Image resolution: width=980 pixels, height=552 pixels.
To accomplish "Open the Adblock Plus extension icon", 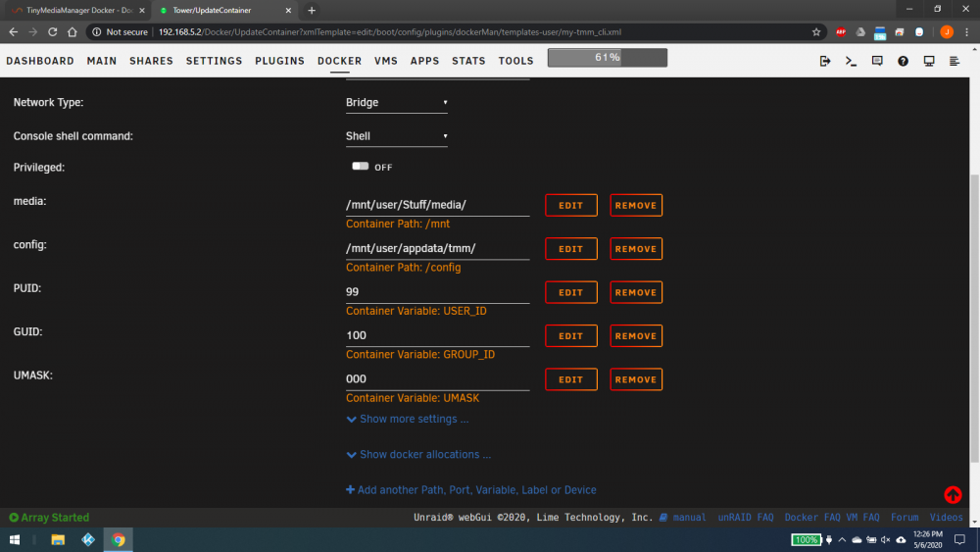I will click(841, 32).
